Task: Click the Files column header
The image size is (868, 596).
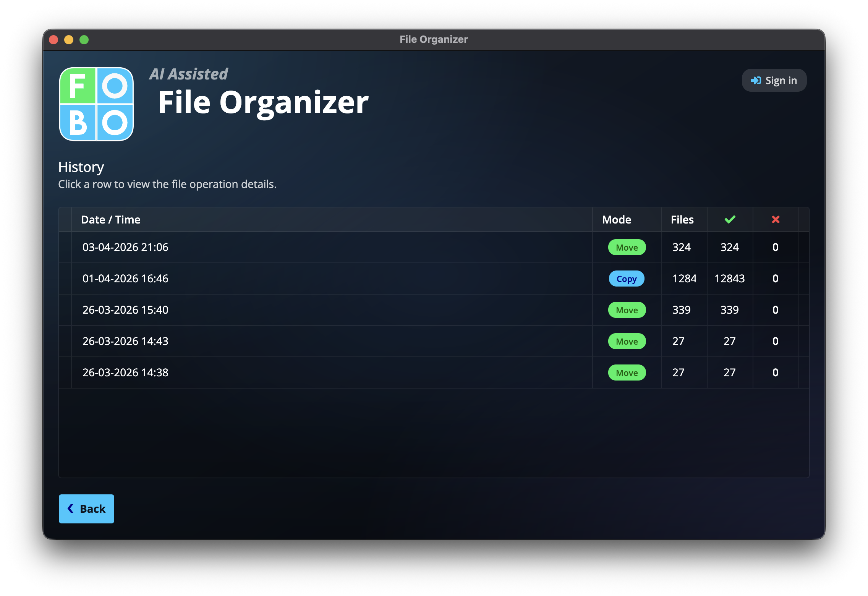Action: pos(682,219)
